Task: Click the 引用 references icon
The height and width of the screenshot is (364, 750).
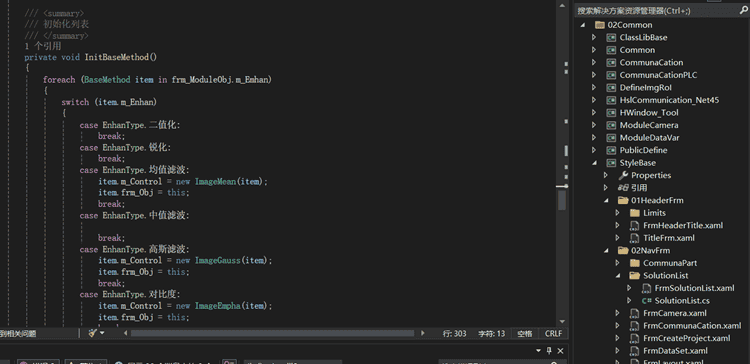Action: click(623, 188)
